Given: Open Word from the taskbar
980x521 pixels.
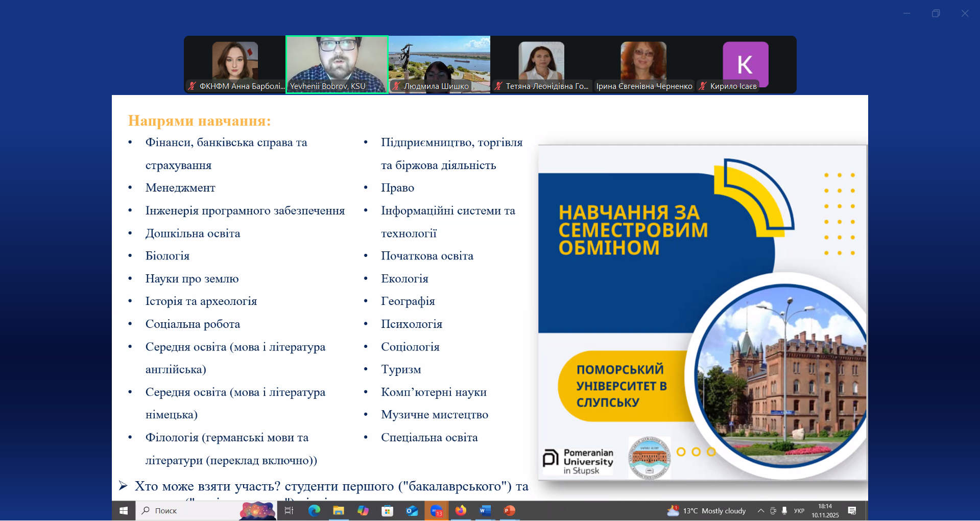Looking at the screenshot, I should coord(484,510).
